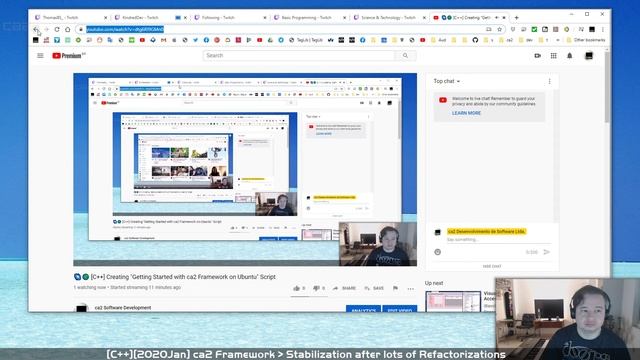640x360 pixels.
Task: Reload the current YouTube page
Action: [57, 29]
